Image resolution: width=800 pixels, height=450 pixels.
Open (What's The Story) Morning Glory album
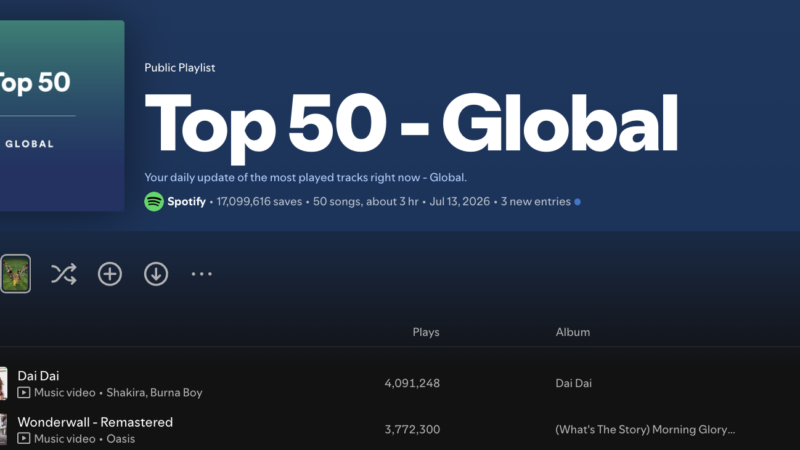pyautogui.click(x=645, y=430)
